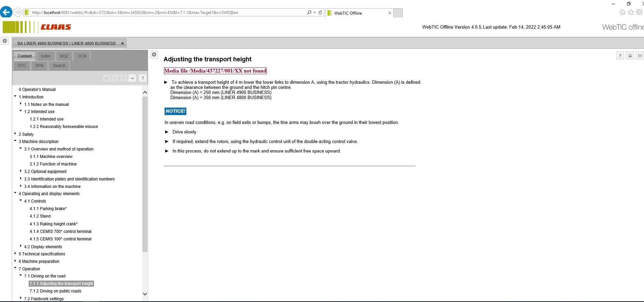Expand 1.1 Notes on the manual
Image resolution: width=644 pixels, height=302 pixels.
coord(21,104)
